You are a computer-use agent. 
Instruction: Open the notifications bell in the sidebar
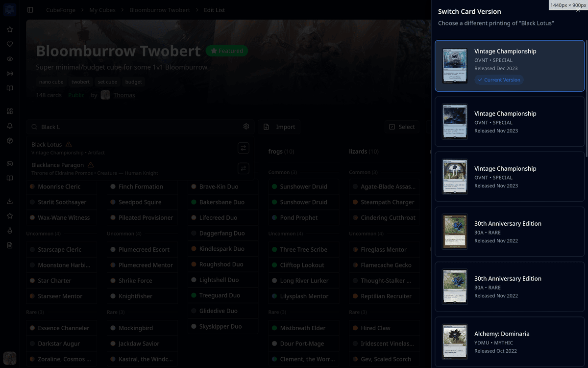10,126
